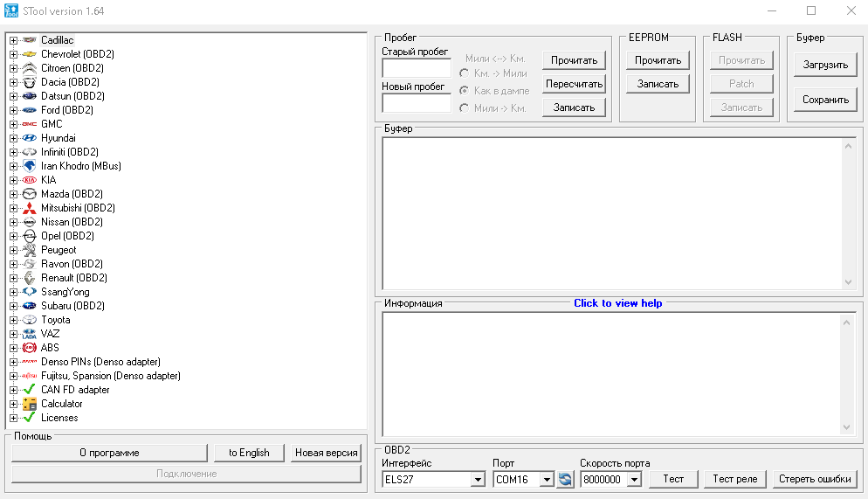Click the refresh COM ports icon
Viewport: 868px width, 499px height.
click(x=566, y=479)
